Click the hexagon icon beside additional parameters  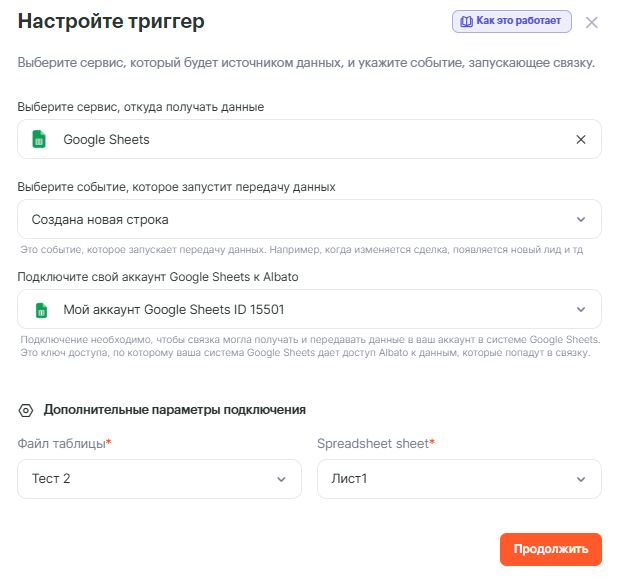pos(26,410)
